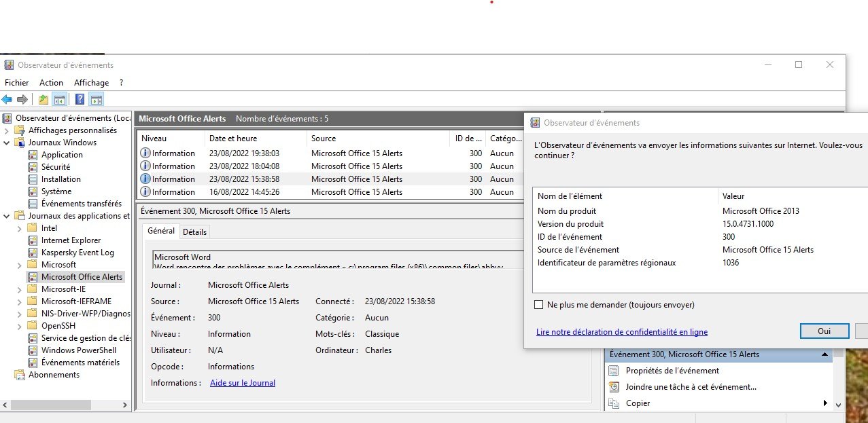Click the Propriétés de l'événement icon
868x423 pixels.
point(614,371)
